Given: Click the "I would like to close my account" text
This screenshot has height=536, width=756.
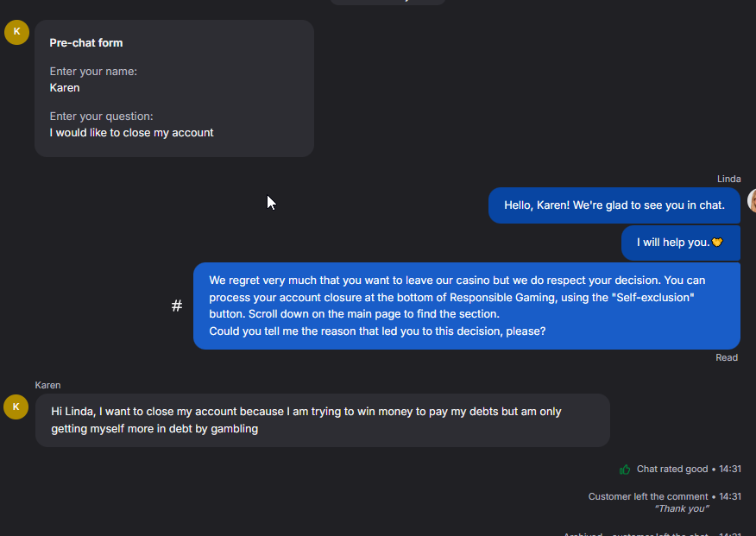Looking at the screenshot, I should 131,133.
